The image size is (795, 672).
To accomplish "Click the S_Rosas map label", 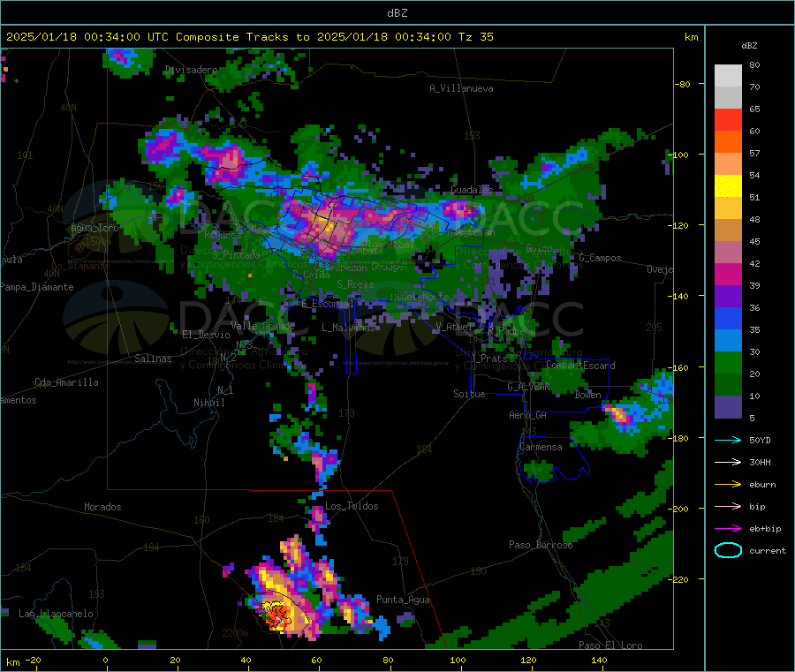I will pyautogui.click(x=355, y=284).
